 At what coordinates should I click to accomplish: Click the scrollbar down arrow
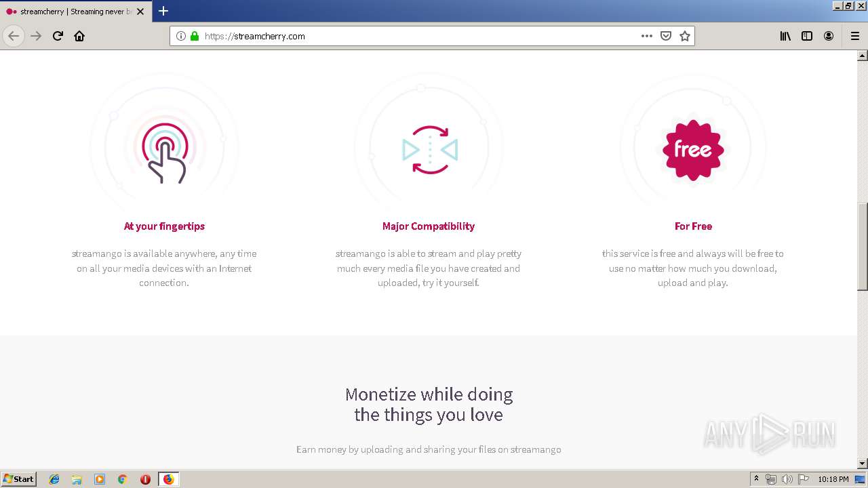pos(863,464)
